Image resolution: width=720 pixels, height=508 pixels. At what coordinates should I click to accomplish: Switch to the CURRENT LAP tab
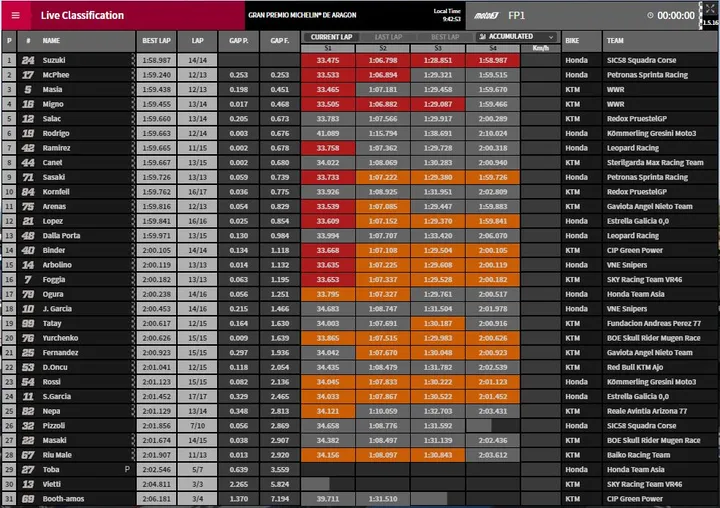(331, 37)
